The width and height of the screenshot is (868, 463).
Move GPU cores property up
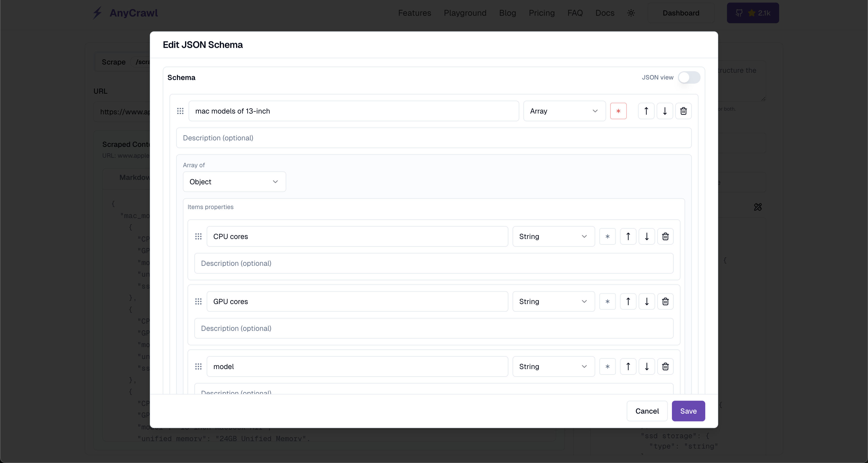click(x=628, y=301)
